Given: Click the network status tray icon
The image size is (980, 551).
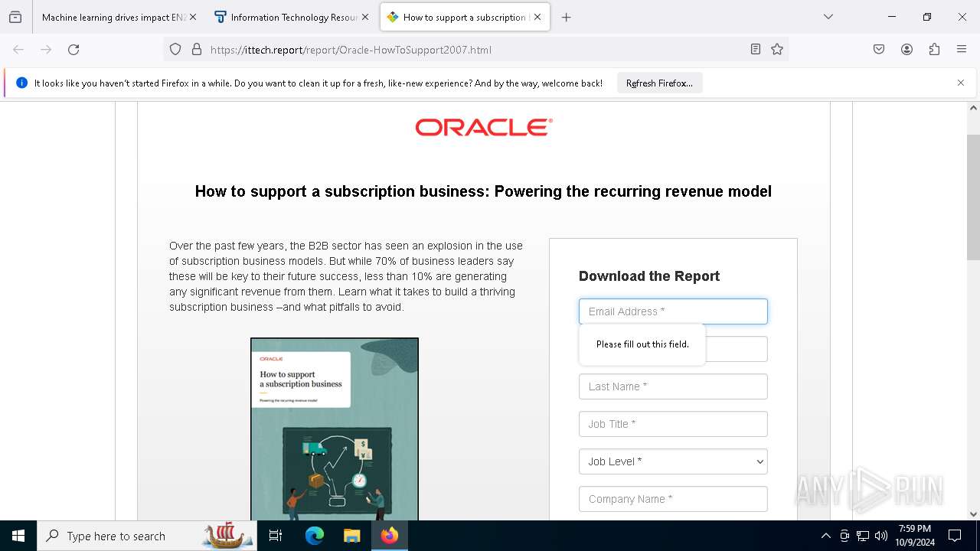Looking at the screenshot, I should (863, 536).
